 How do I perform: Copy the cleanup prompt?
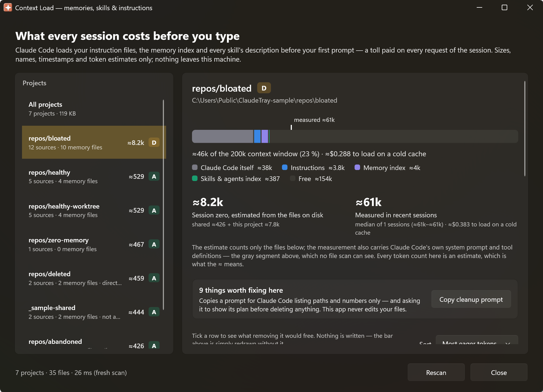pyautogui.click(x=471, y=299)
